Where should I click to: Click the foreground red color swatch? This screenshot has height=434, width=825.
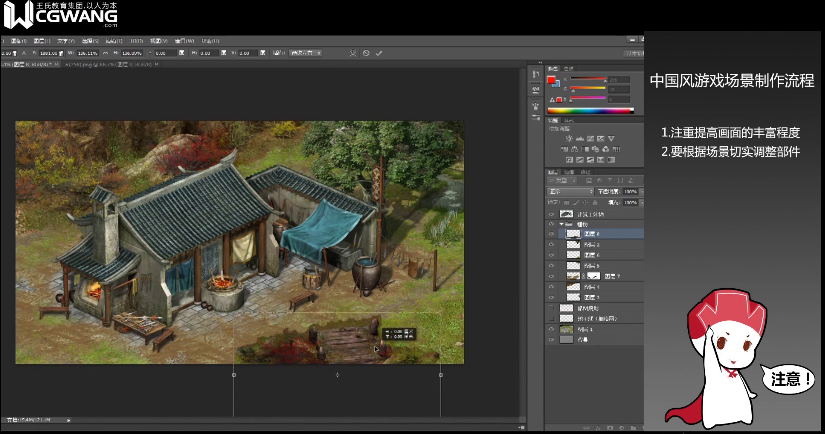coord(551,79)
